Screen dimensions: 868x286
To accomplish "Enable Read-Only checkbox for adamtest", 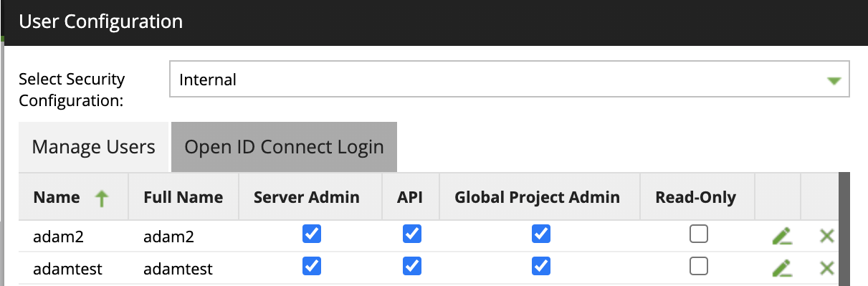I will point(699,267).
